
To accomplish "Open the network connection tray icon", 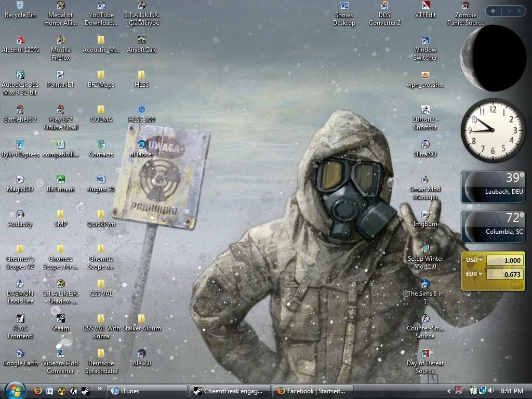I will point(483,391).
